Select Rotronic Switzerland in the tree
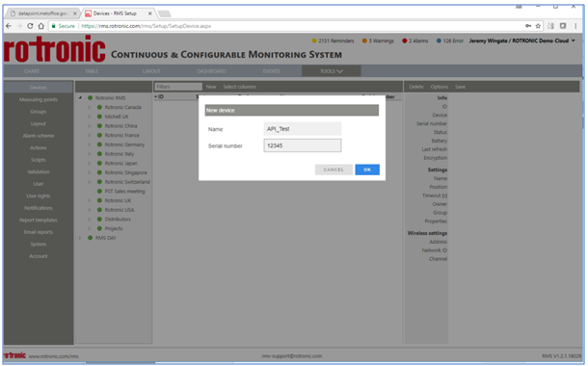This screenshot has height=366, width=588. pyautogui.click(x=127, y=182)
